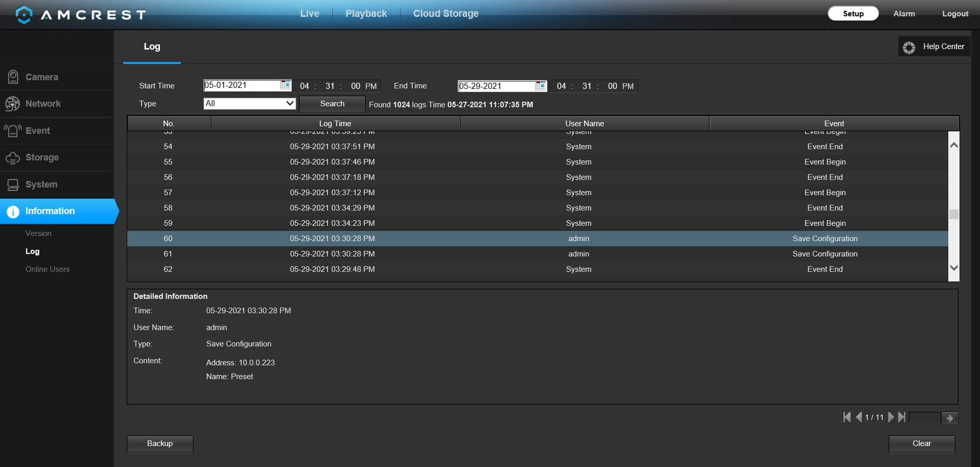Click the page number input box
Screen dimensions: 980x467
[925, 417]
